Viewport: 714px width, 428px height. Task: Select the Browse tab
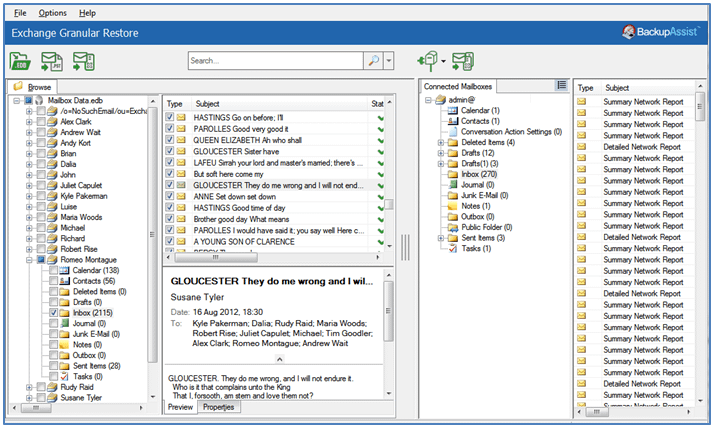(x=32, y=87)
